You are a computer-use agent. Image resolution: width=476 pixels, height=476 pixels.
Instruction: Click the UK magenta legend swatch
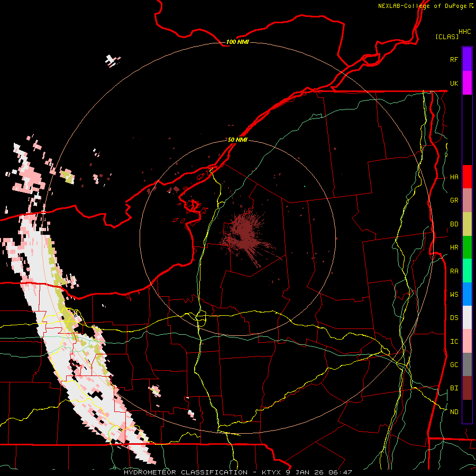click(467, 83)
